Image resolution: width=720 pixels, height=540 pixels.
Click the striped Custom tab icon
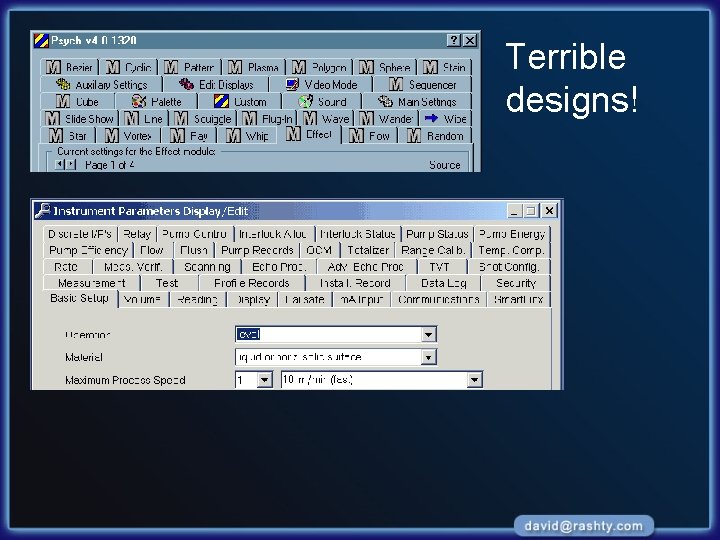[x=221, y=101]
